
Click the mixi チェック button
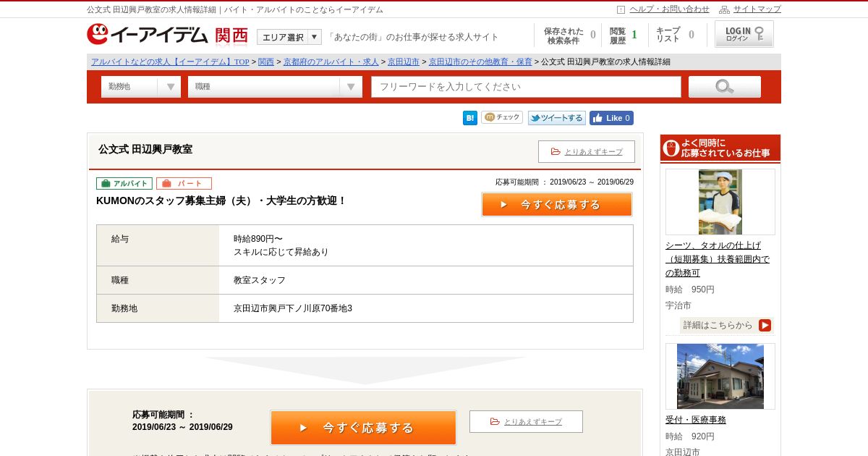[x=502, y=117]
